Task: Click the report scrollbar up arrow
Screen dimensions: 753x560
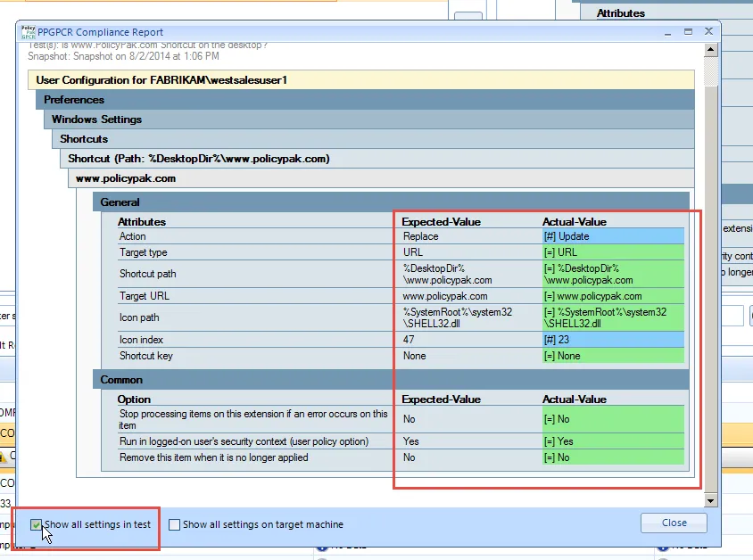Action: tap(711, 49)
